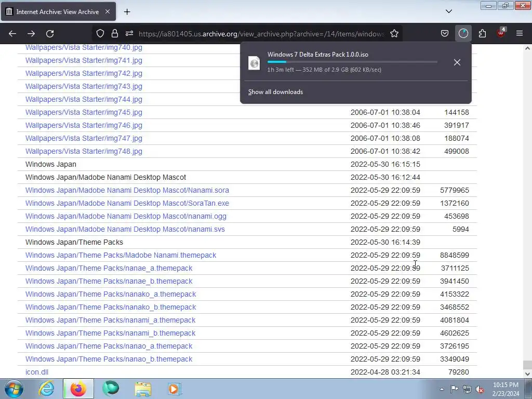Open the Extensions puzzle icon

pos(482,34)
